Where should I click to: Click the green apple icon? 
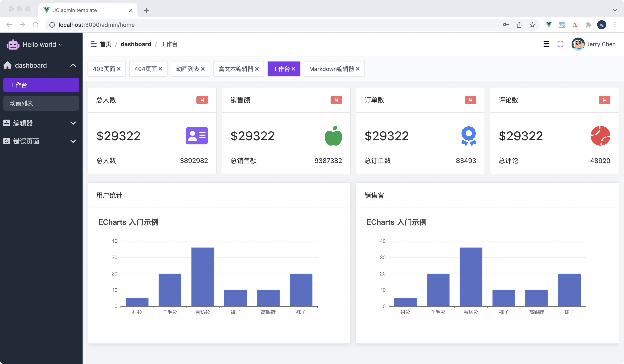pyautogui.click(x=333, y=136)
